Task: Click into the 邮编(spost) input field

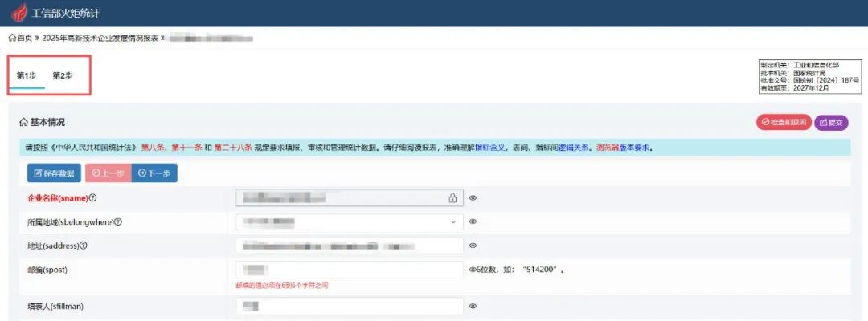Action: pyautogui.click(x=350, y=270)
